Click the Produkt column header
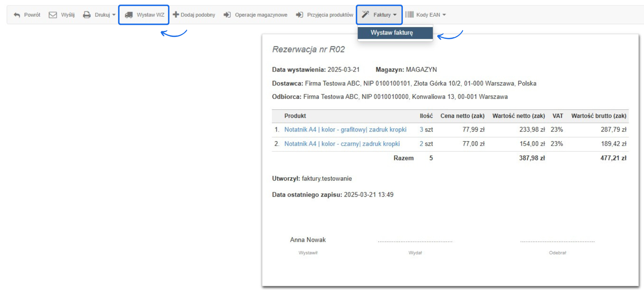644x291 pixels. [295, 116]
